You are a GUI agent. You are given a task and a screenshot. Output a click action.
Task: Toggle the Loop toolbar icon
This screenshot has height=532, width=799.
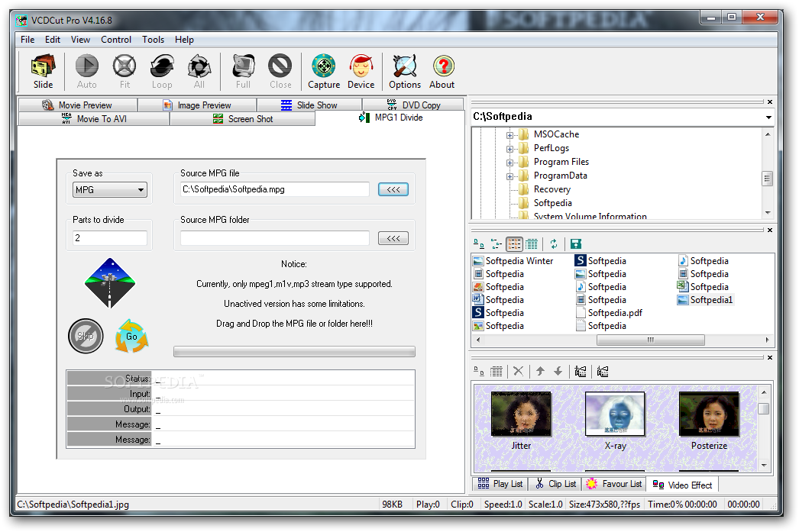click(162, 72)
